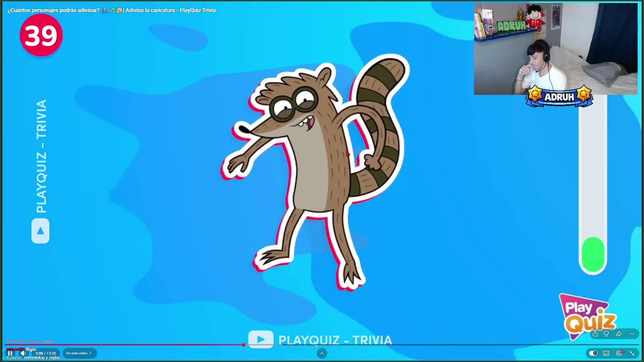Turn on subtitles/closed captions
Viewport: 644px width, 362px height.
(606, 353)
